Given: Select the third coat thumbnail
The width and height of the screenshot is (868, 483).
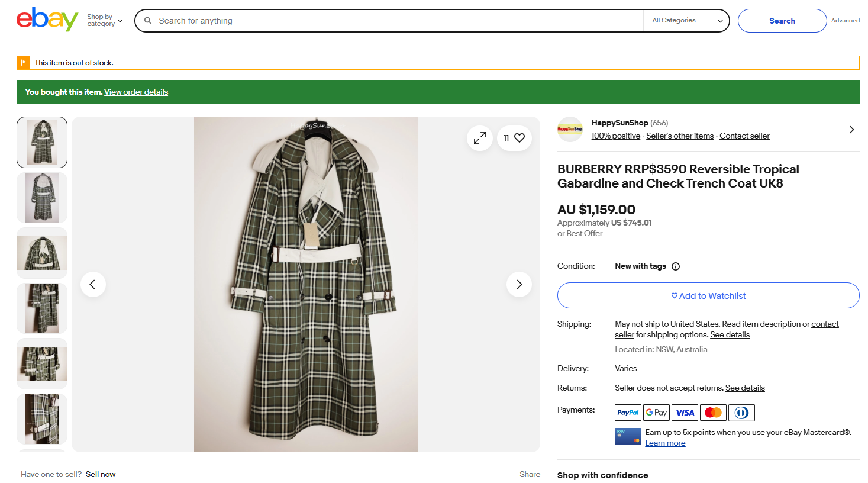Looking at the screenshot, I should click(42, 253).
